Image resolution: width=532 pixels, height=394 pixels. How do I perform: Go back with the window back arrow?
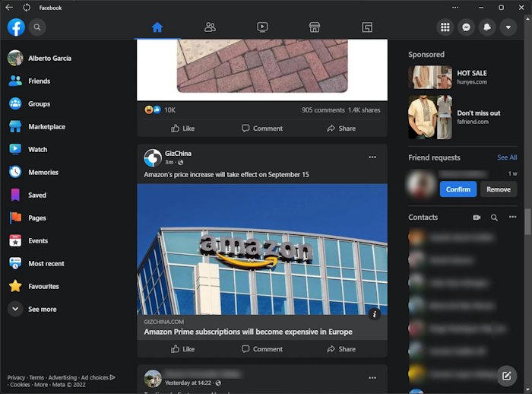(9, 8)
